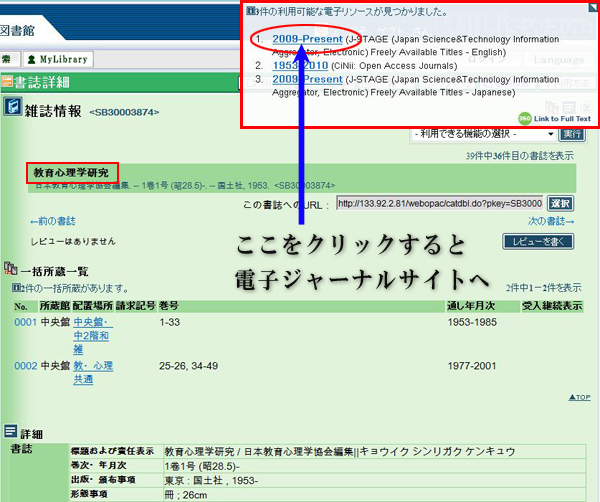The width and height of the screenshot is (600, 502).
Task: Click the レビューを書く button
Action: pos(538,241)
